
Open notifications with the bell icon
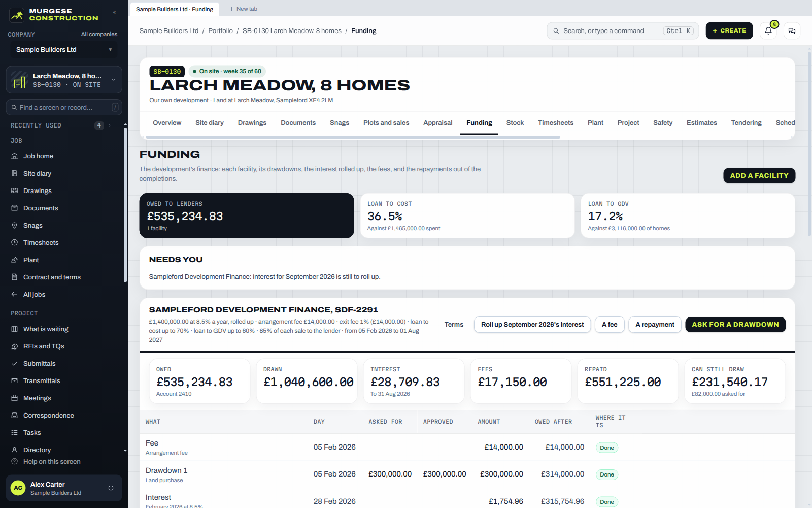(768, 31)
